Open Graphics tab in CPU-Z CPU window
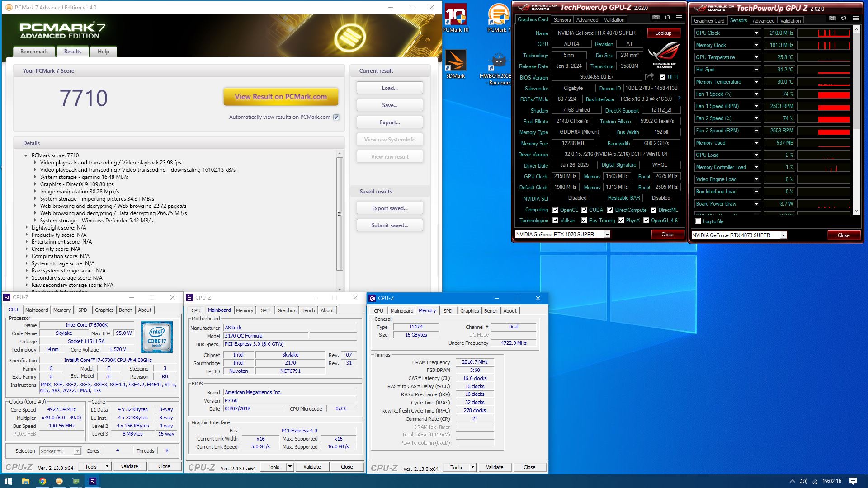This screenshot has width=868, height=488. coord(104,310)
